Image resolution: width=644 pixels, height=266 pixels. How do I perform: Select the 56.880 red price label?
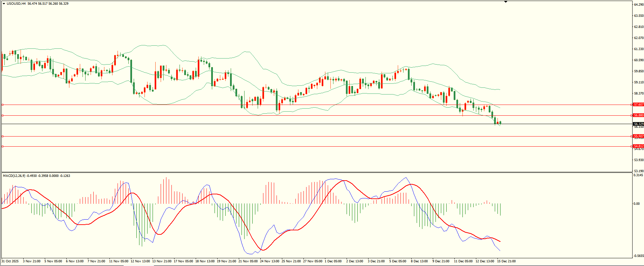[638, 115]
